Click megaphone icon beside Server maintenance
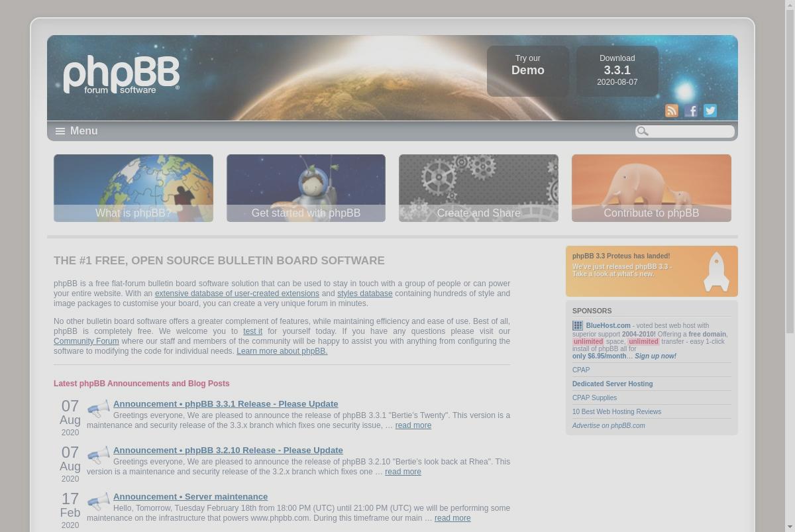Image resolution: width=795 pixels, height=532 pixels. click(x=99, y=500)
